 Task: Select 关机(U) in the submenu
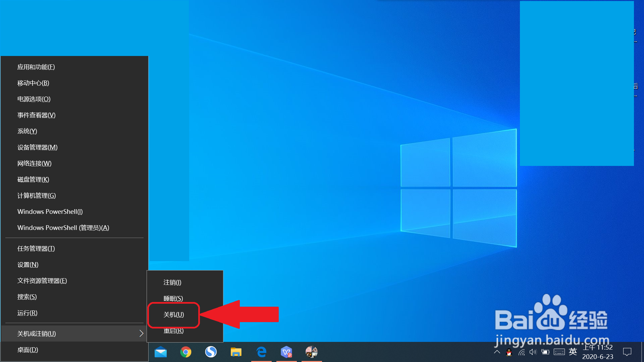[174, 315]
